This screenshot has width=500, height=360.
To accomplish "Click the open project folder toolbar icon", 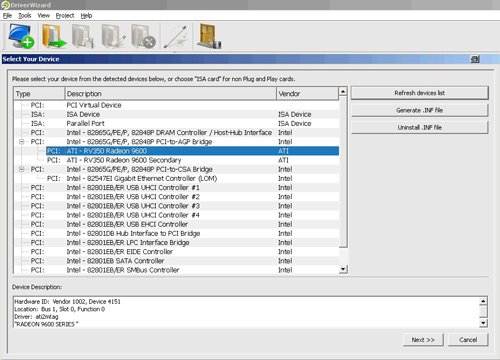I will pyautogui.click(x=53, y=36).
